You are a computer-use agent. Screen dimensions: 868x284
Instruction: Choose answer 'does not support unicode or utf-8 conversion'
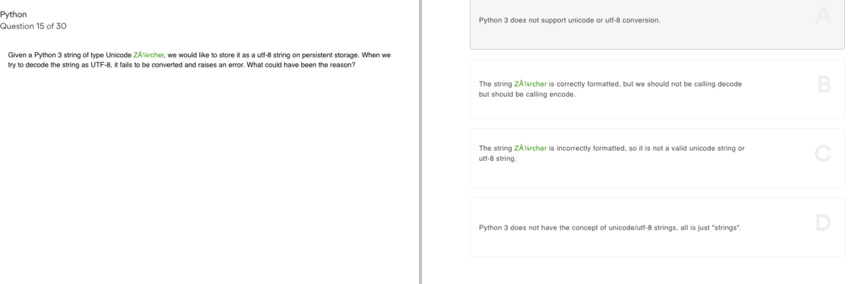[x=657, y=25]
